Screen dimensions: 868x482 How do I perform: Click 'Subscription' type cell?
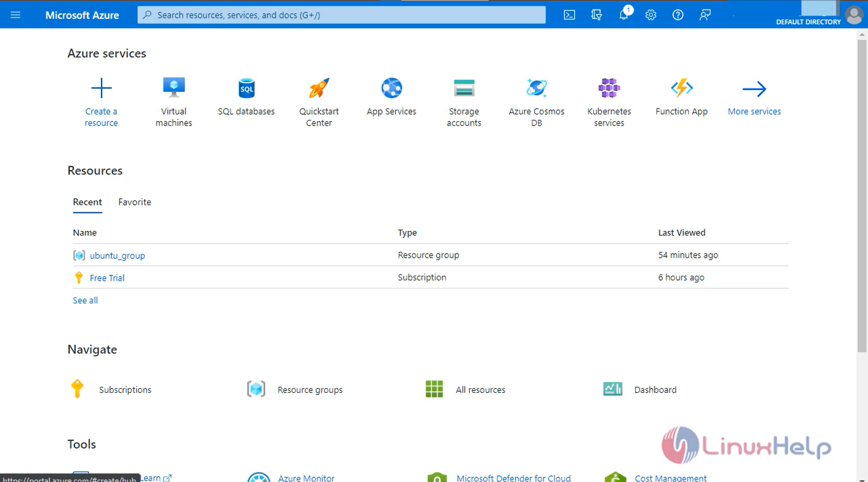point(422,277)
